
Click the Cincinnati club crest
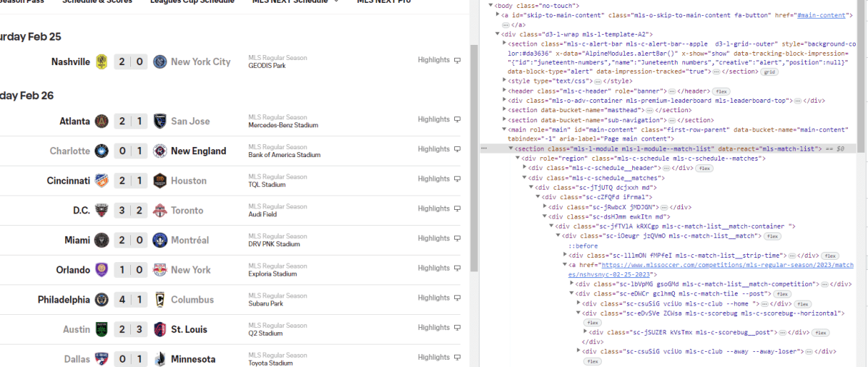(x=102, y=180)
